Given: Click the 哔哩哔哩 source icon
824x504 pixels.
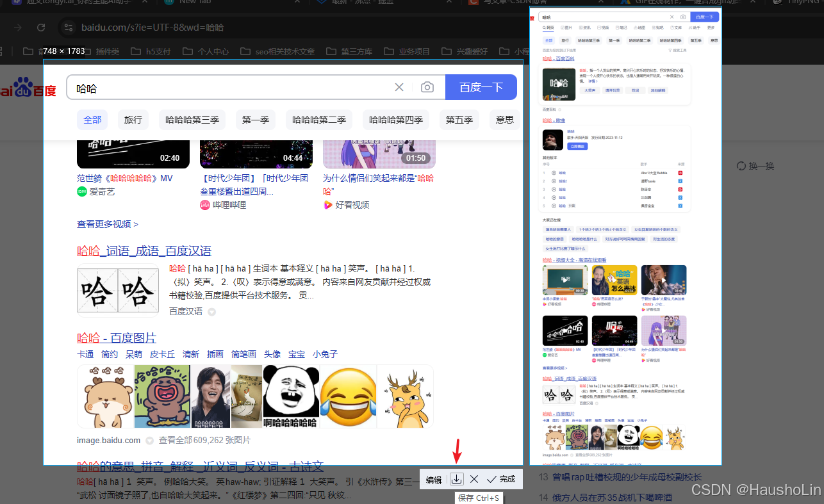Looking at the screenshot, I should (205, 205).
